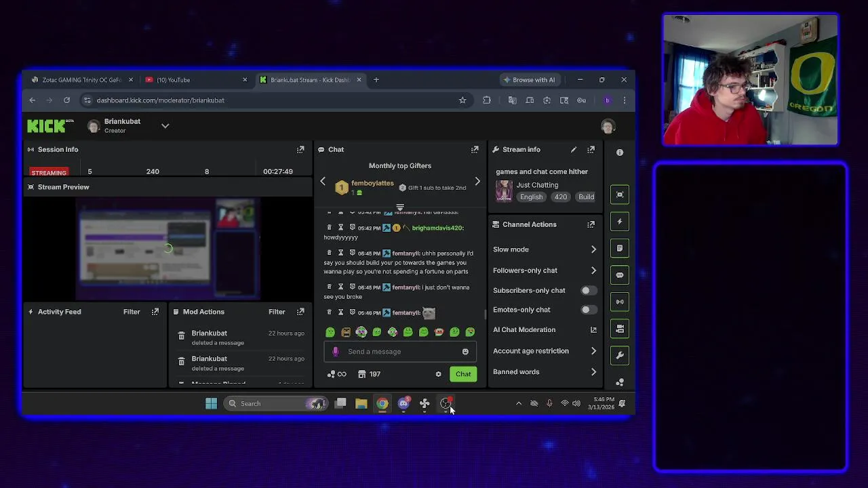Expand the Slow mode settings
The image size is (868, 488).
click(x=593, y=249)
